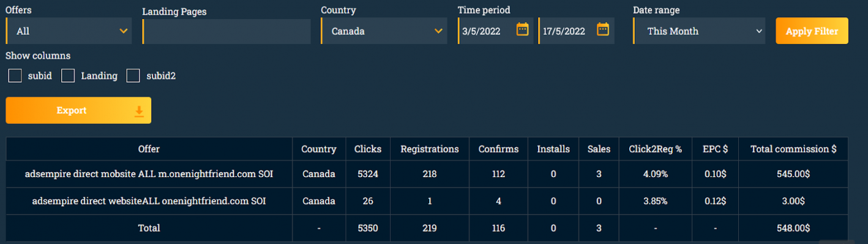The height and width of the screenshot is (244, 868).
Task: Click the download icon on the Export button
Action: [139, 110]
